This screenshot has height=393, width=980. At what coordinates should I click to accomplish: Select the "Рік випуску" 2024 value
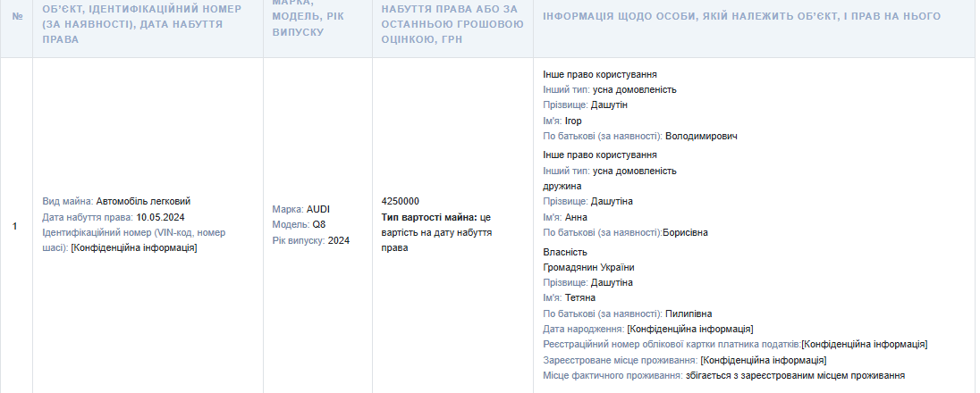click(x=339, y=240)
